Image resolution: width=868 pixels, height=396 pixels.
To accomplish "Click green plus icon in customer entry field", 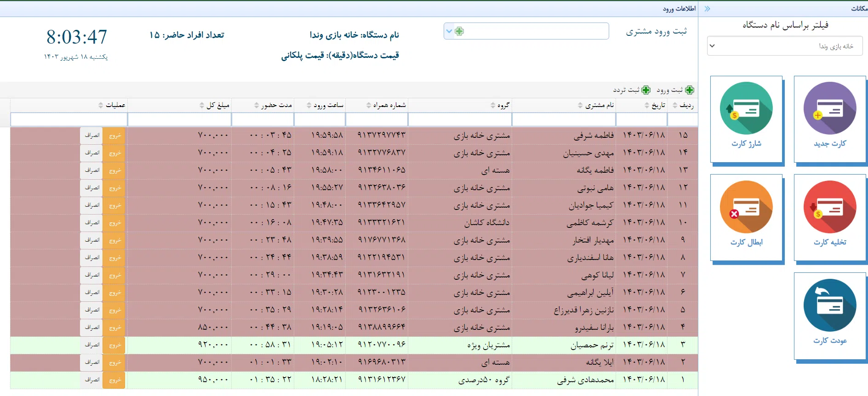I will click(x=459, y=31).
